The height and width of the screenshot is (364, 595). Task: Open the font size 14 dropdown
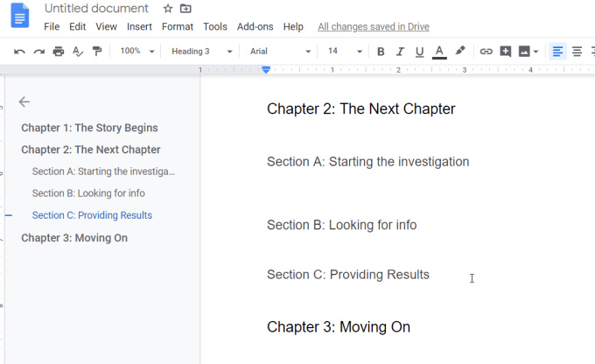coord(345,52)
